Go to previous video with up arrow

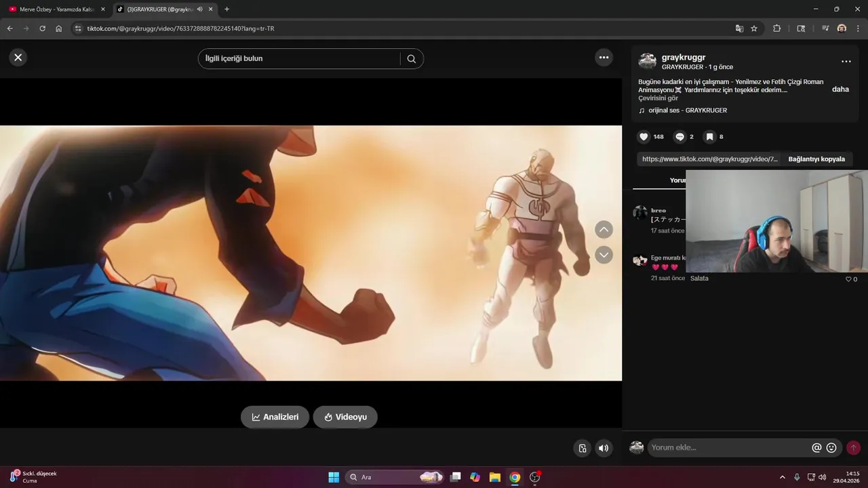coord(604,230)
